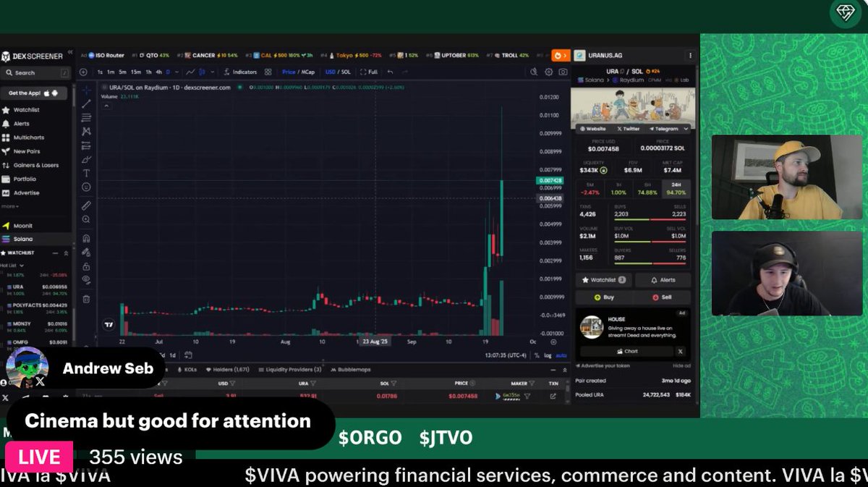This screenshot has width=868, height=487.
Task: Collapse the Volume indicator legend
Action: [x=107, y=106]
